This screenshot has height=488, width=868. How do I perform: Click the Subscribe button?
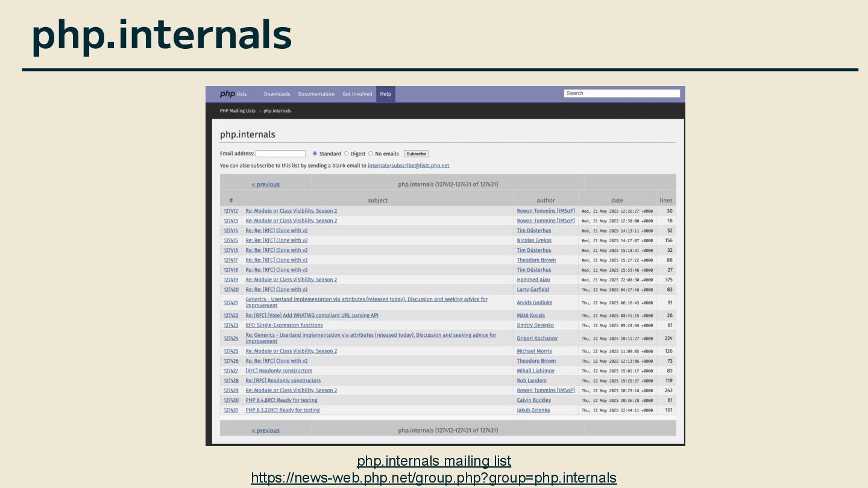416,154
